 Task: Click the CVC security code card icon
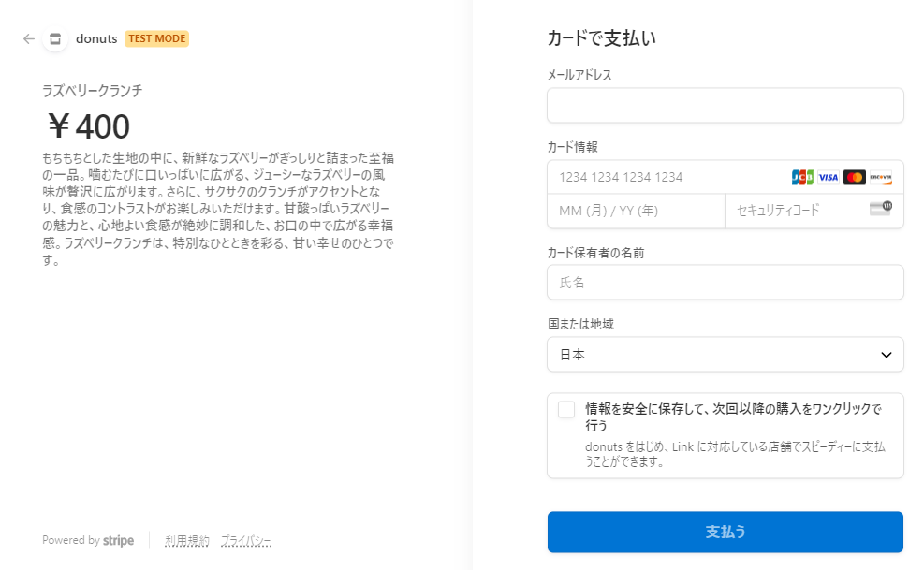tap(880, 210)
